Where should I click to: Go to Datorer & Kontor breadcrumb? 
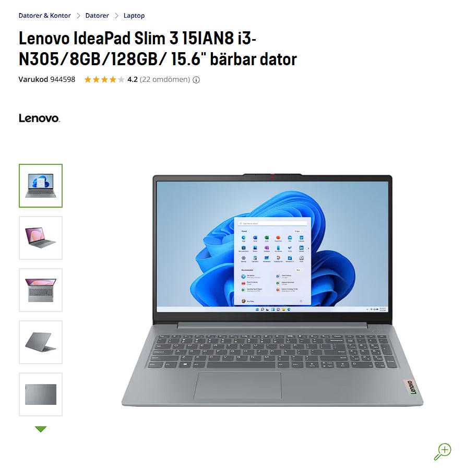45,16
